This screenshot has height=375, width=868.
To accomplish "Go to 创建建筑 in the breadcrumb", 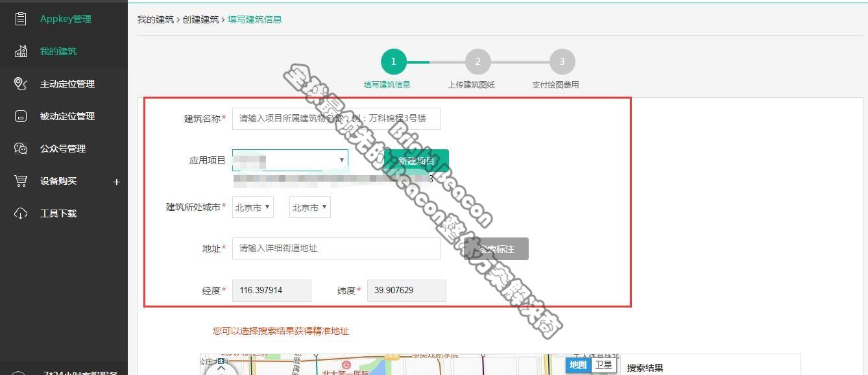I will click(200, 19).
